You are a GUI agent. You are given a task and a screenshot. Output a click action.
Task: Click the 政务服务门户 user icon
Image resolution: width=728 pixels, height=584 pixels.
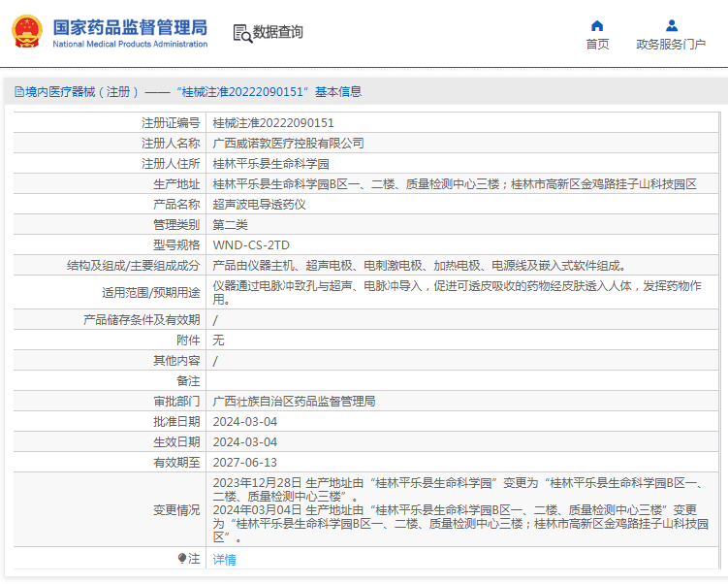coord(672,25)
